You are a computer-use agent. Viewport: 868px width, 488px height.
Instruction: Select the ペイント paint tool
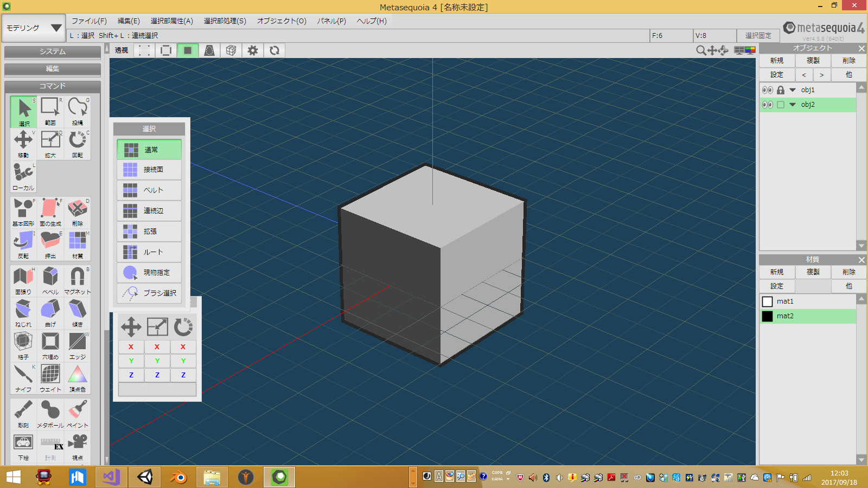[78, 414]
